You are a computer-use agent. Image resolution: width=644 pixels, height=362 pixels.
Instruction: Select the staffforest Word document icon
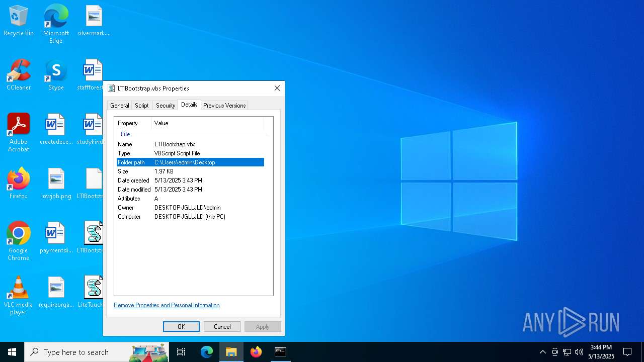(x=91, y=75)
